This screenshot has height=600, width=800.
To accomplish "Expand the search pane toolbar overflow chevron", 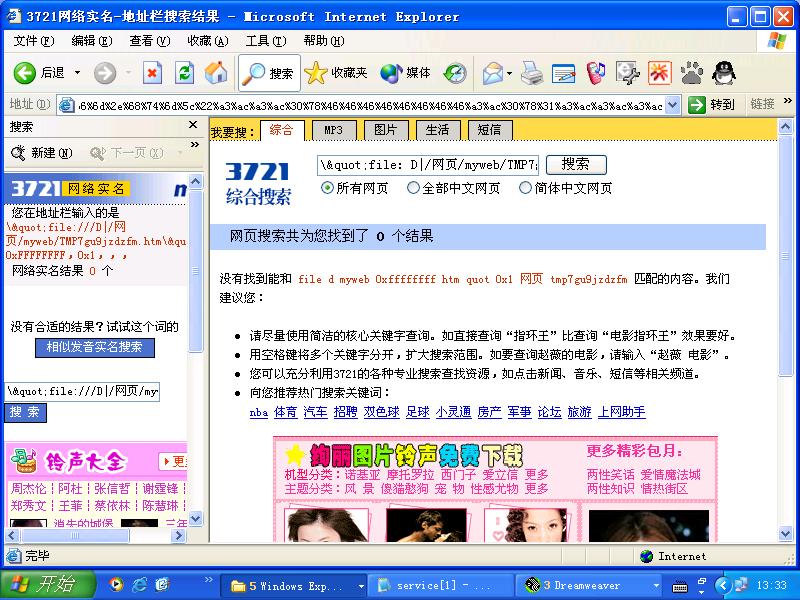I will [x=194, y=145].
